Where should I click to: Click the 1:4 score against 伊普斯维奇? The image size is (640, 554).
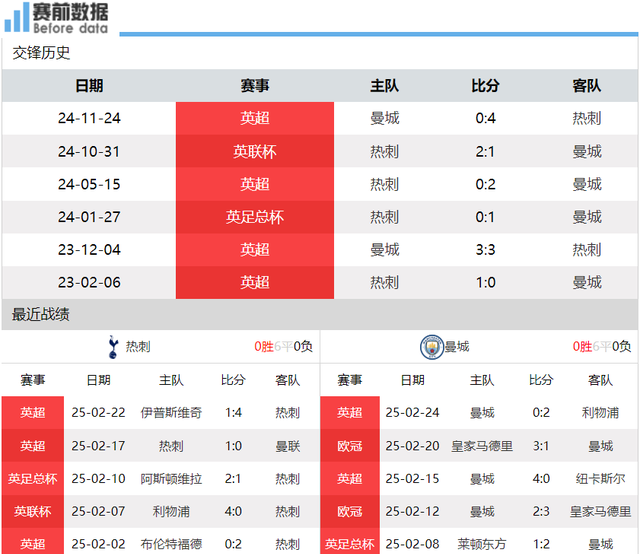(x=233, y=413)
